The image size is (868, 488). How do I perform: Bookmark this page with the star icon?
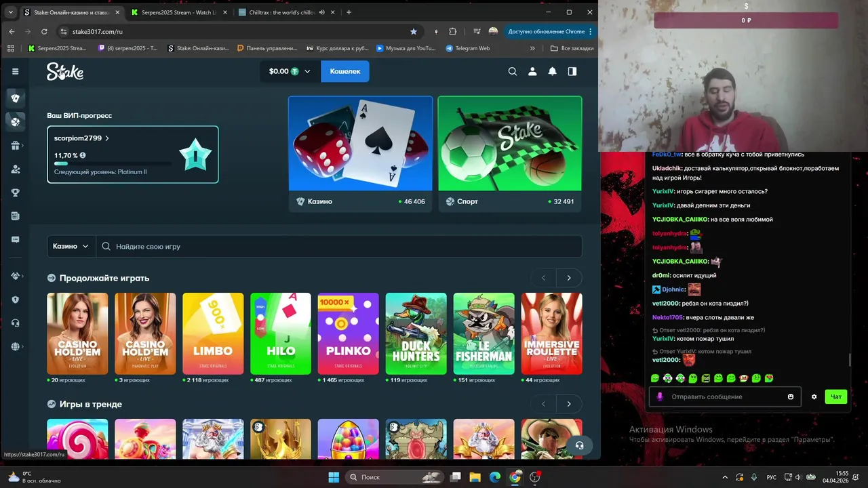click(414, 31)
